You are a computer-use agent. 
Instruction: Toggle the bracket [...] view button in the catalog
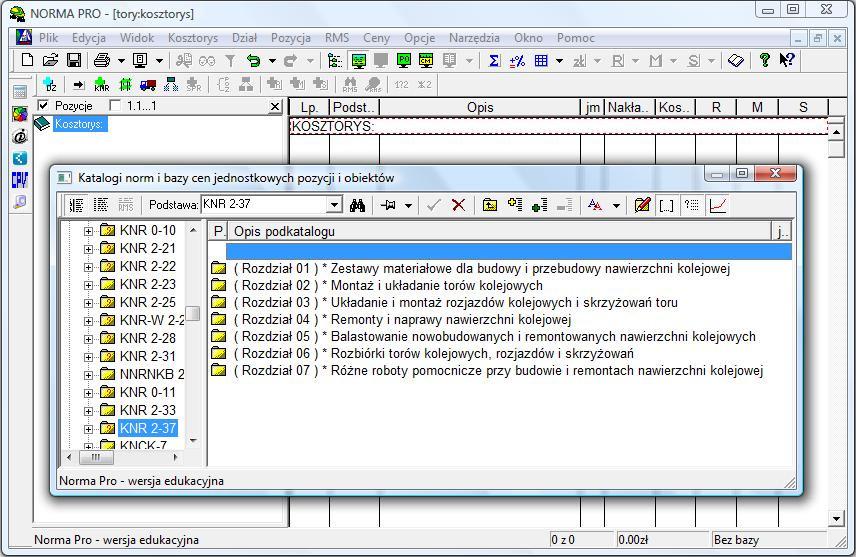click(666, 205)
